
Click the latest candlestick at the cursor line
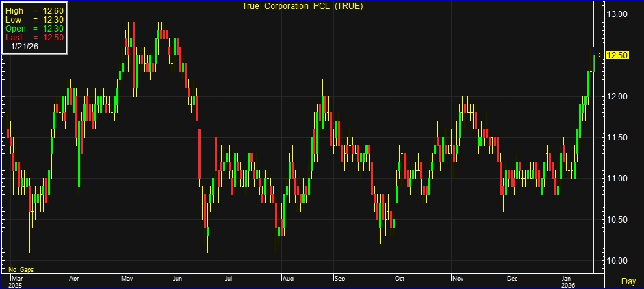pyautogui.click(x=593, y=59)
